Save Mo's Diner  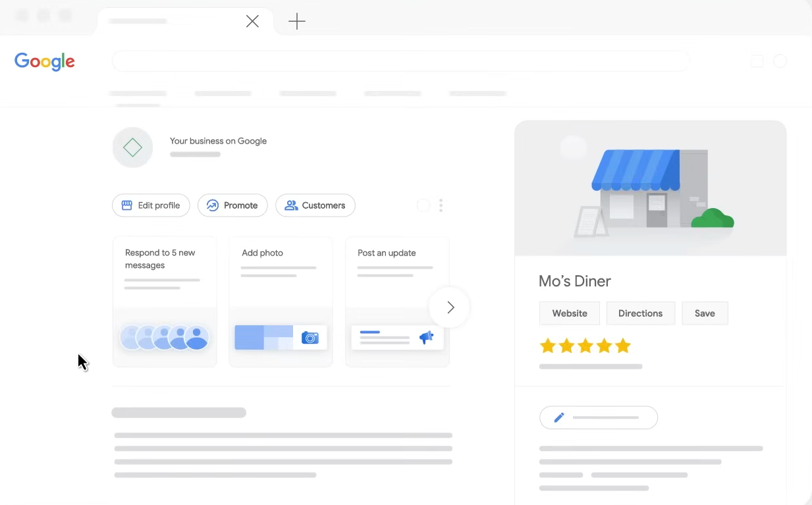705,313
